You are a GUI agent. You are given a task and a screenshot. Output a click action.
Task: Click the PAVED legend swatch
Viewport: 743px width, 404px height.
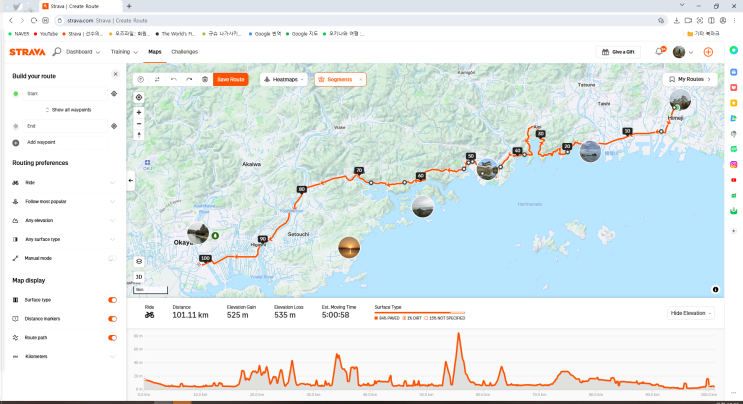click(376, 318)
